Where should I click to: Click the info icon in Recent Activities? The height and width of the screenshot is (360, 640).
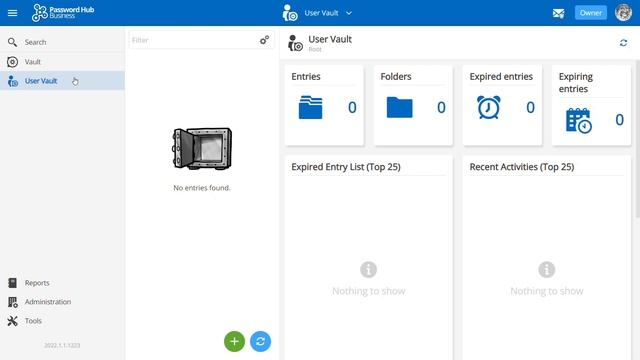(547, 270)
